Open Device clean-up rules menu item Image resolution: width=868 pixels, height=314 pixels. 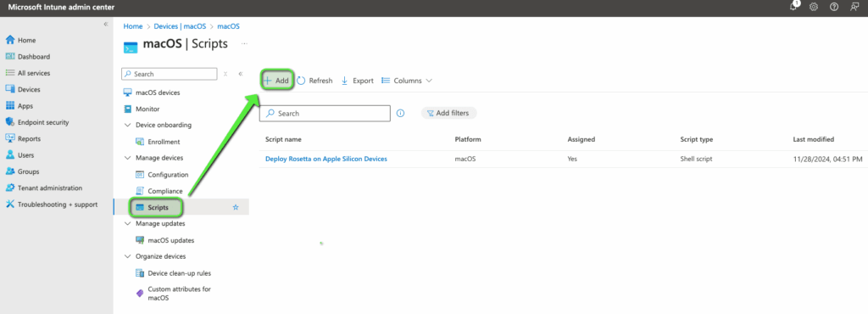[x=173, y=273]
